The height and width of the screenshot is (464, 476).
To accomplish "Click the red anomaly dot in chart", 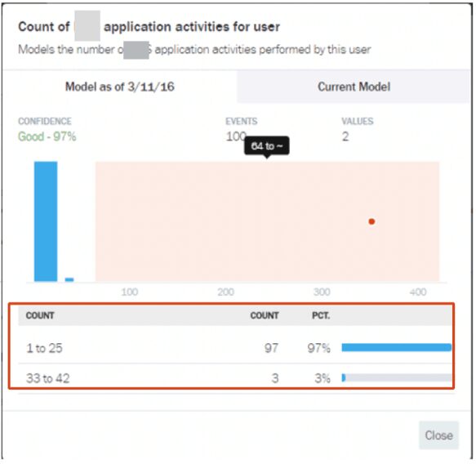I will pyautogui.click(x=371, y=221).
